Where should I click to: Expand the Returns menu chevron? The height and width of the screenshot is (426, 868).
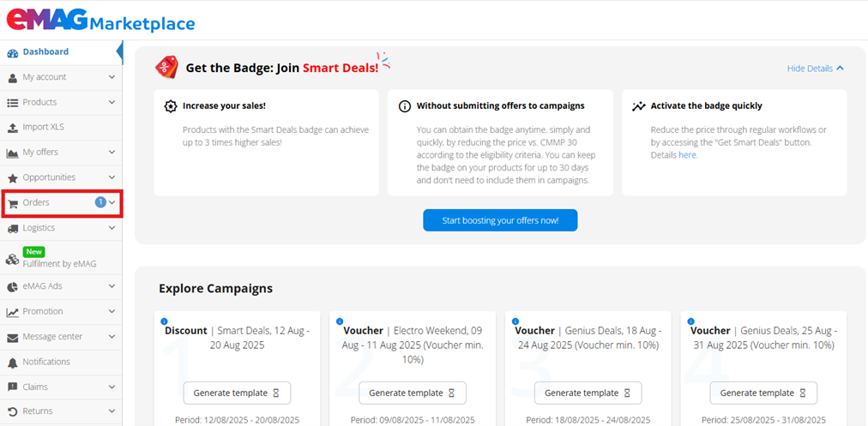112,411
